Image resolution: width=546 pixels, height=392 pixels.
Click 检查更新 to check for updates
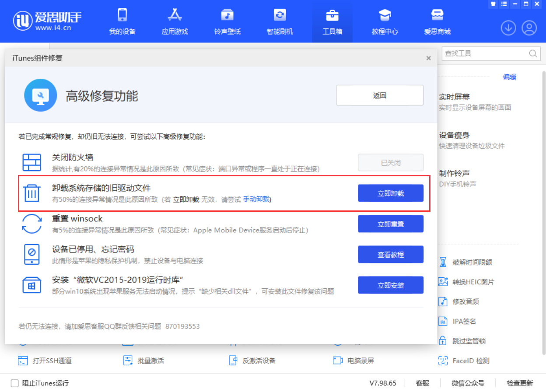click(x=519, y=383)
